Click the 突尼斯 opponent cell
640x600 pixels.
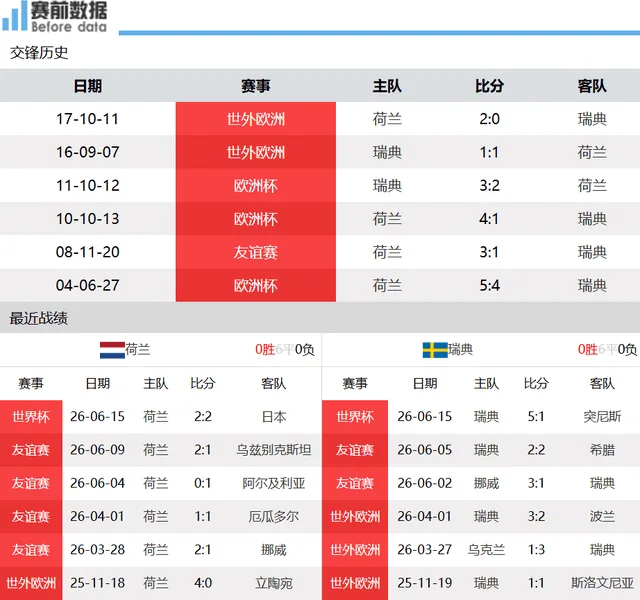(602, 417)
